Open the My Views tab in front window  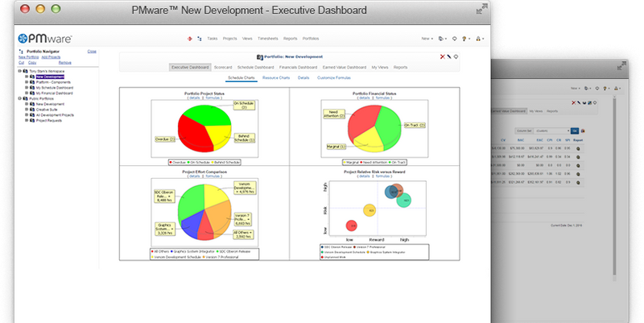[380, 68]
